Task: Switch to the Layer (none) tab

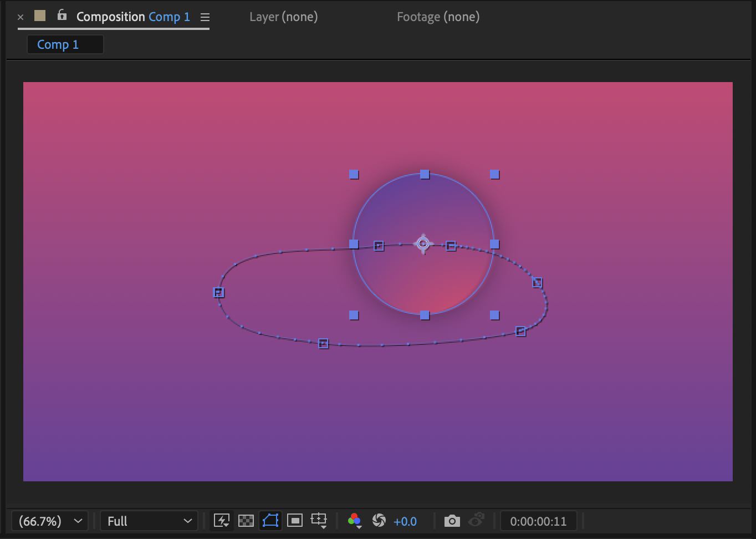Action: pyautogui.click(x=283, y=17)
